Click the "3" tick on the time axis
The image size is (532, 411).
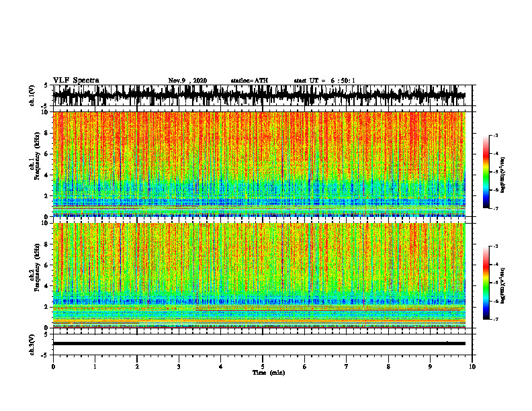point(179,367)
